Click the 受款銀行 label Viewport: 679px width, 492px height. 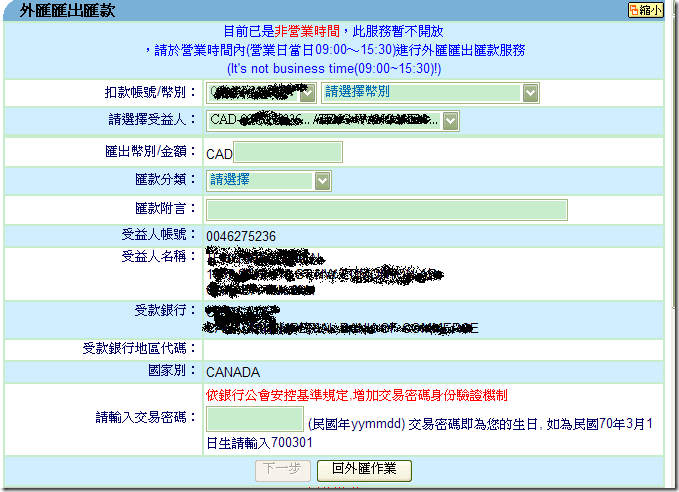165,310
